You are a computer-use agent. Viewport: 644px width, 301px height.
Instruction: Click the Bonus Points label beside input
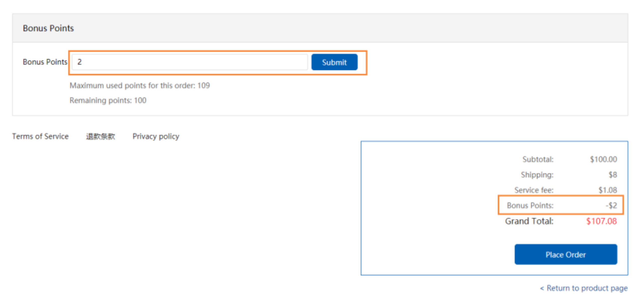coord(45,62)
